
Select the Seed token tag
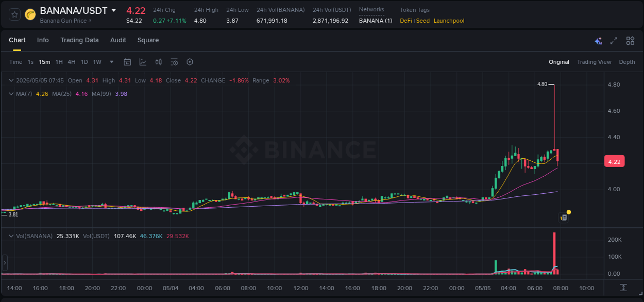423,21
